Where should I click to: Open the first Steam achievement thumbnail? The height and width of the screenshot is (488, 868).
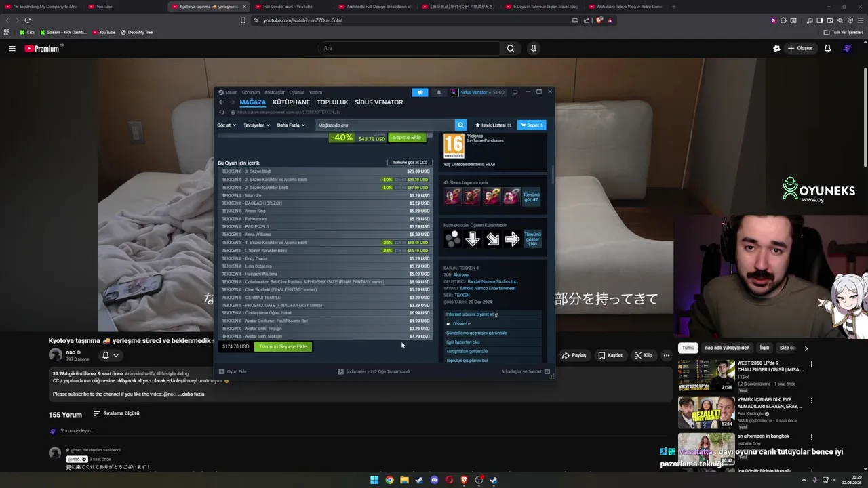point(452,197)
